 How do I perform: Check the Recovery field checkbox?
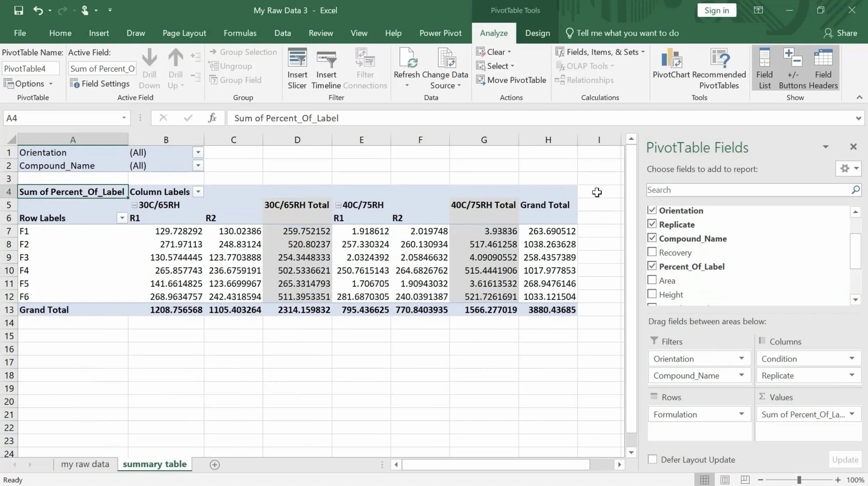click(652, 252)
